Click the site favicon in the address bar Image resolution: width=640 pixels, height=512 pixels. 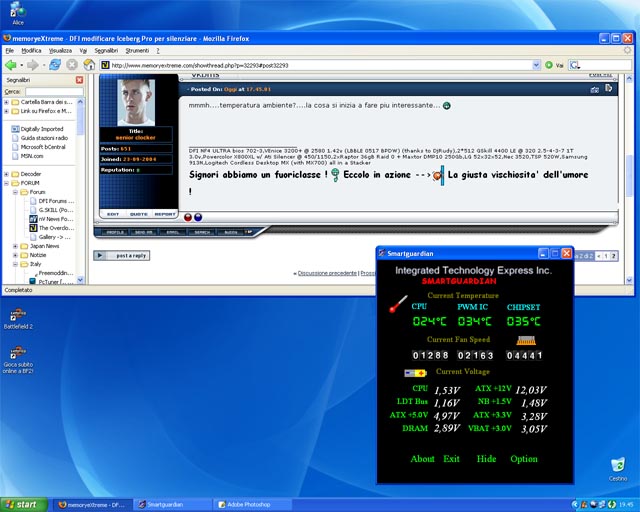(105, 65)
